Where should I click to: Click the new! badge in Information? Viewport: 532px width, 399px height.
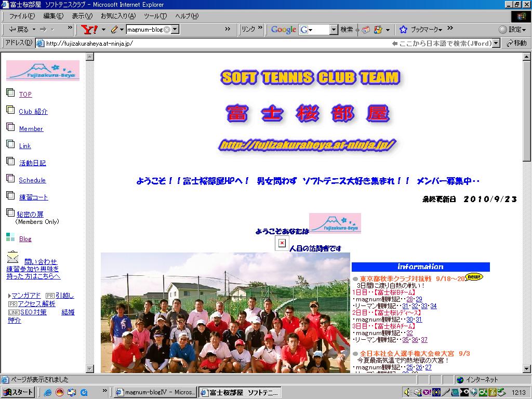(474, 277)
